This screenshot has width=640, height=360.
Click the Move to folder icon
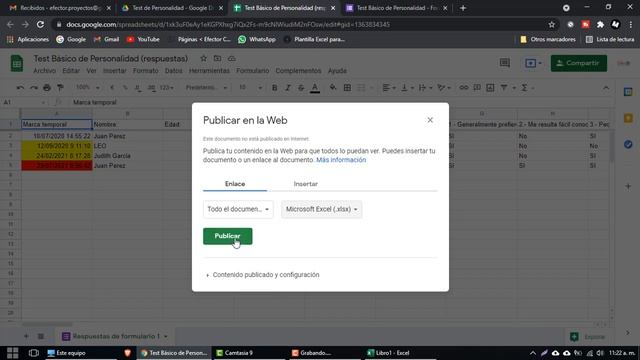[x=218, y=59]
